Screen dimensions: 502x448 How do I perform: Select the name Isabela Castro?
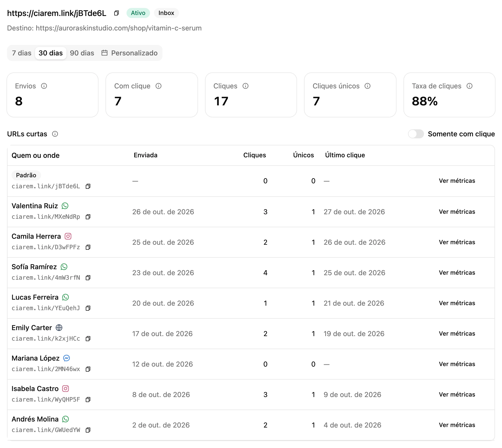(35, 389)
